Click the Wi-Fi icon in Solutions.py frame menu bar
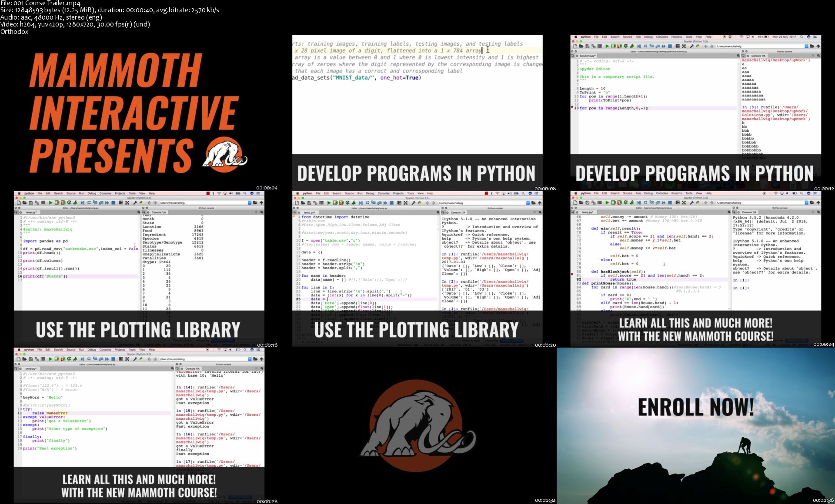 (x=741, y=37)
